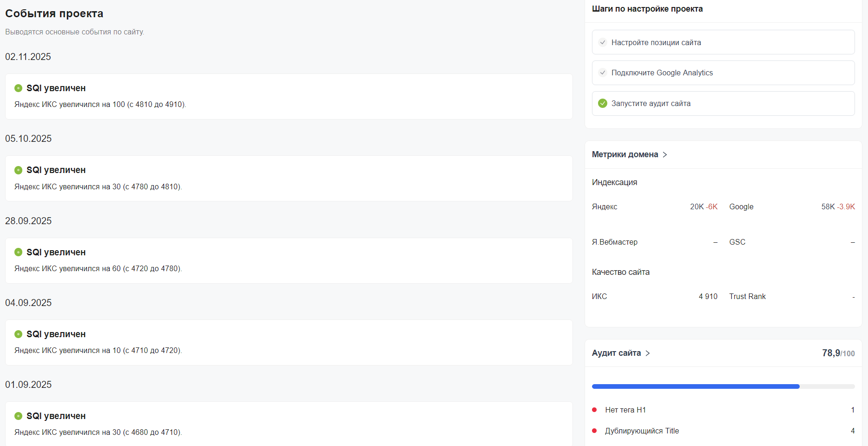This screenshot has height=446, width=868.
Task: Click red dot beside Дублирующийся Title
Action: pyautogui.click(x=594, y=431)
